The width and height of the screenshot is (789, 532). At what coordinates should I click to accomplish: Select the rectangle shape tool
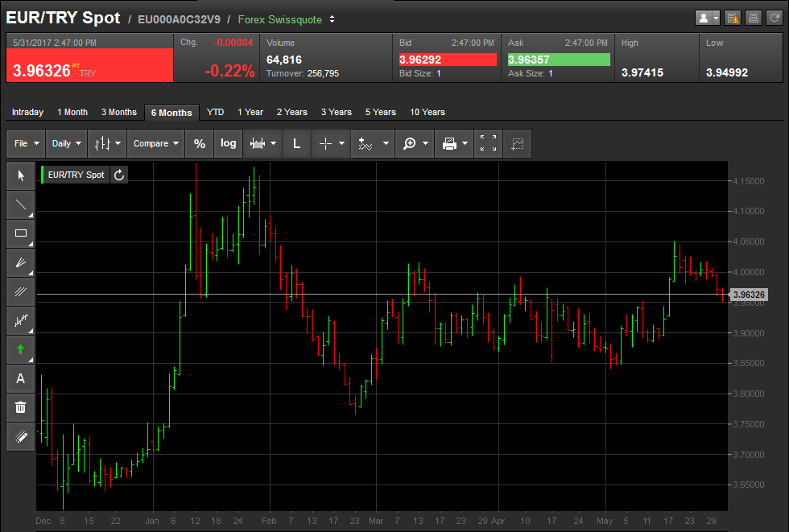pos(21,233)
